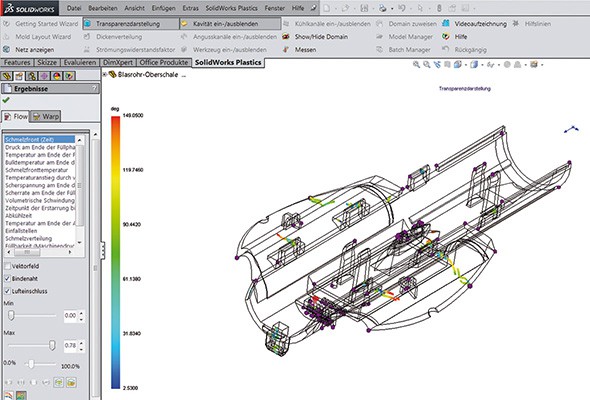Select Volumetrische Schwindung result
The width and height of the screenshot is (590, 400).
pyautogui.click(x=40, y=200)
